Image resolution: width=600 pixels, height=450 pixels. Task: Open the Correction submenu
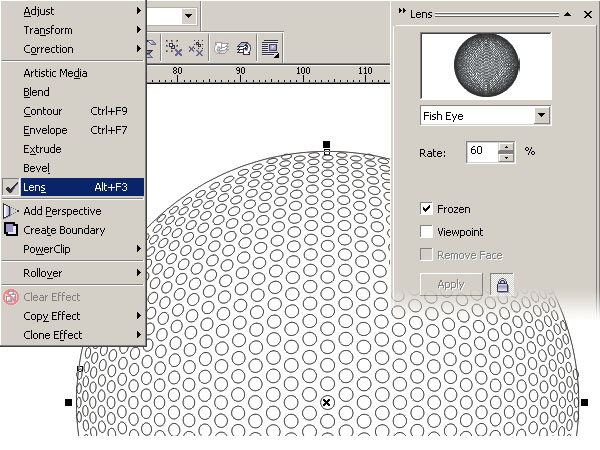[73, 49]
